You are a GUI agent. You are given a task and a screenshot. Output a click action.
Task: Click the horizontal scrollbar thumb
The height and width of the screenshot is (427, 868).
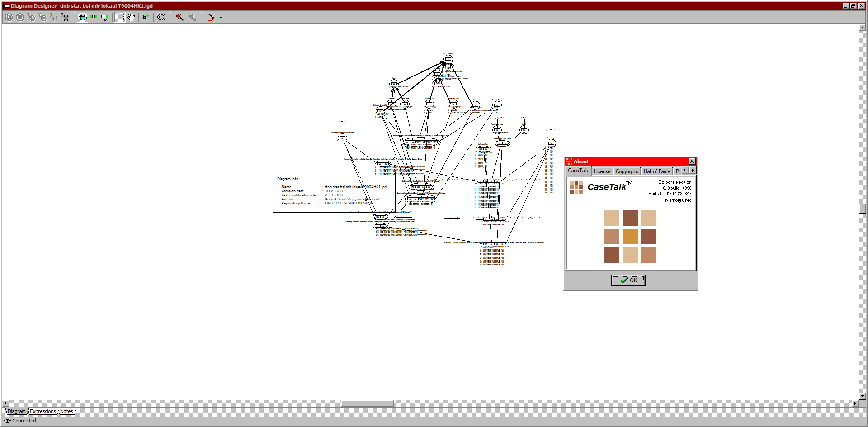tap(367, 403)
